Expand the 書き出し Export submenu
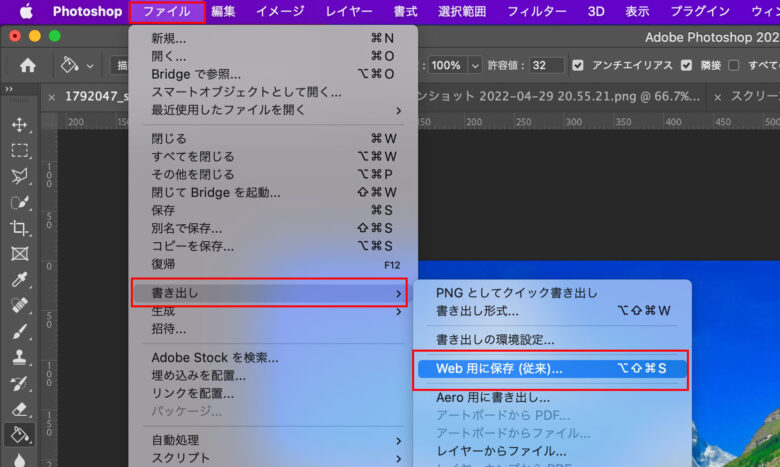 269,293
